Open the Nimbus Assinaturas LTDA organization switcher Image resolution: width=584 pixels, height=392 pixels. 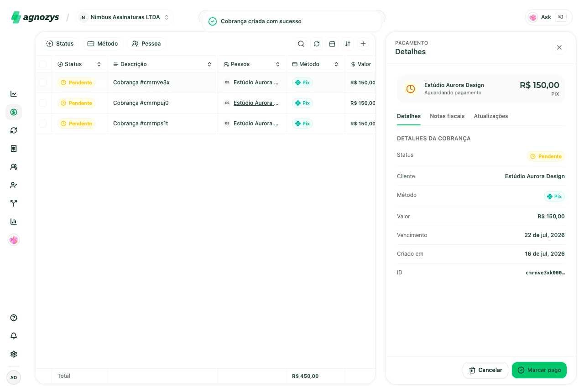pos(125,17)
